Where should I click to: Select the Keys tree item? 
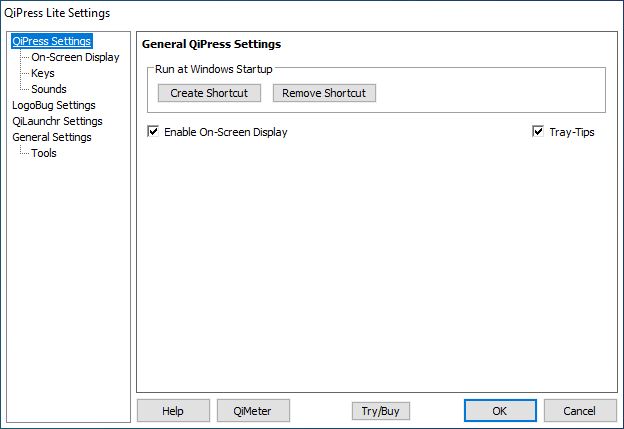pos(43,73)
